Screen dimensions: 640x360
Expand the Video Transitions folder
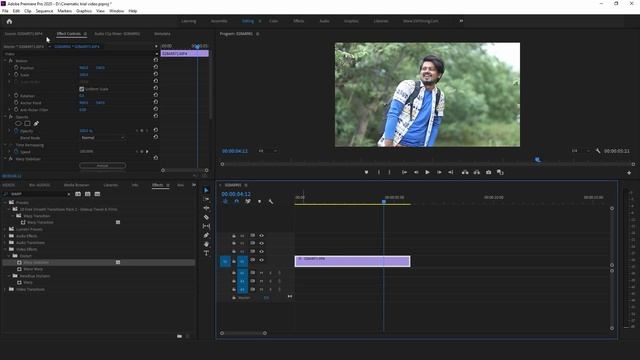coord(5,289)
